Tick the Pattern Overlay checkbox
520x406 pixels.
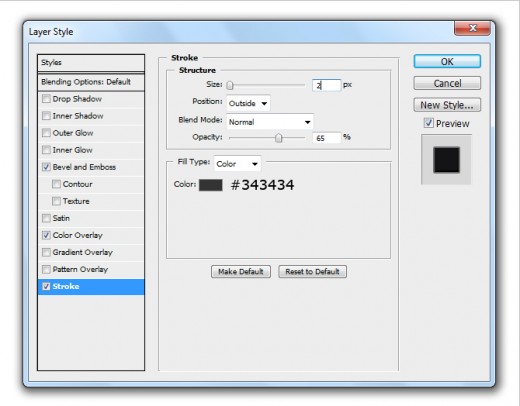tap(46, 269)
